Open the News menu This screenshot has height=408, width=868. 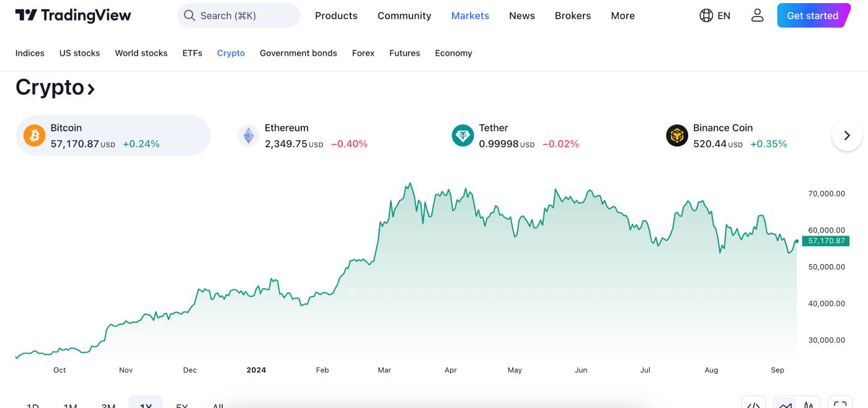click(522, 16)
